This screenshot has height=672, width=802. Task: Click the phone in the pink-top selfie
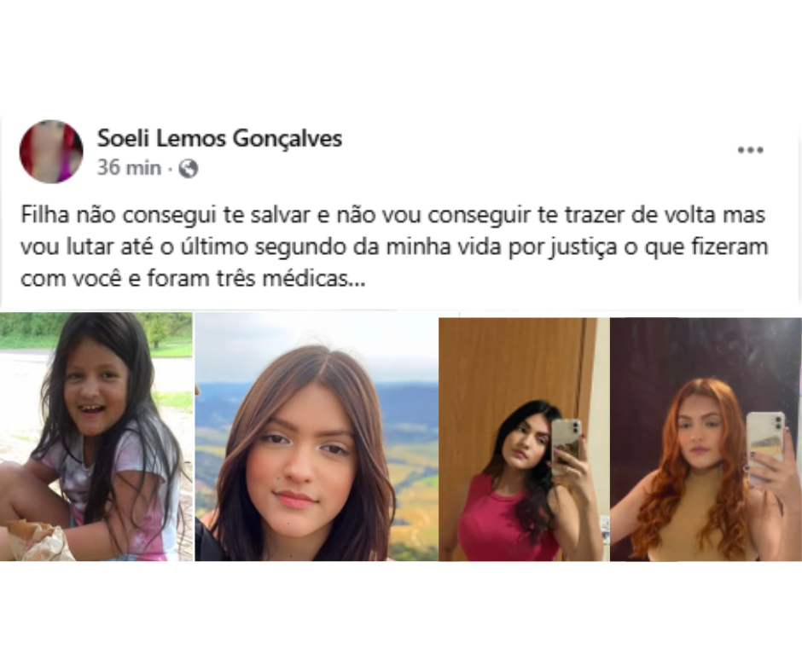click(x=567, y=445)
